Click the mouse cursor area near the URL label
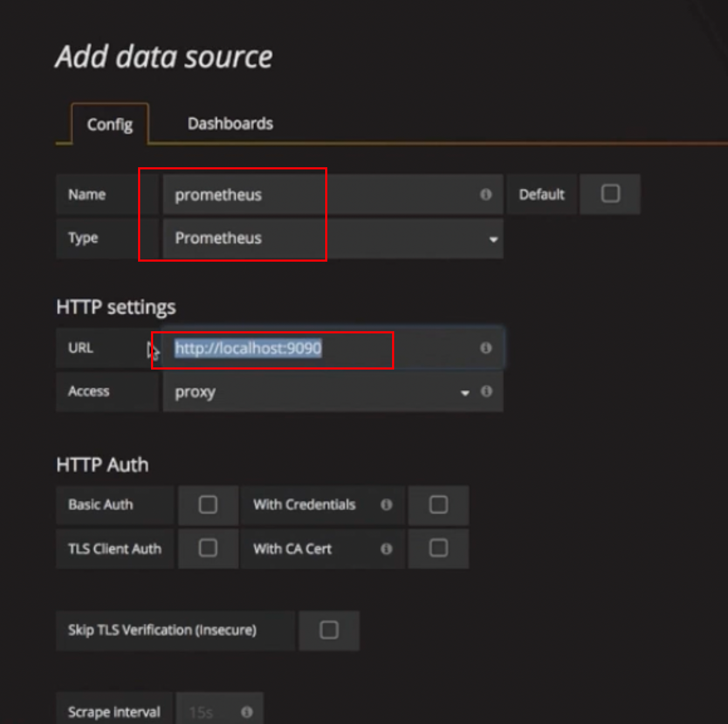The width and height of the screenshot is (728, 724). pos(153,351)
